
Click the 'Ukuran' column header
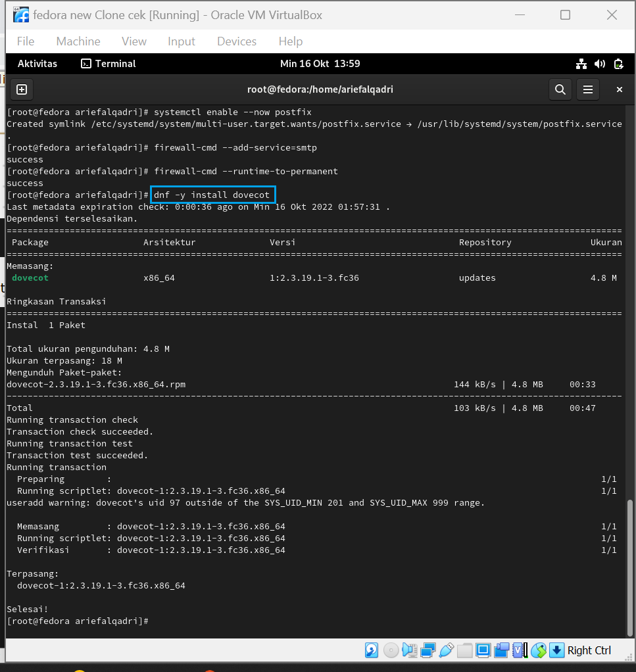click(x=606, y=242)
